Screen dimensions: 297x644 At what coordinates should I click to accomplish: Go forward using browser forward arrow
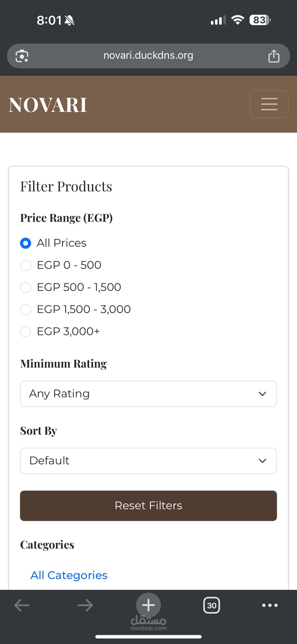point(85,605)
